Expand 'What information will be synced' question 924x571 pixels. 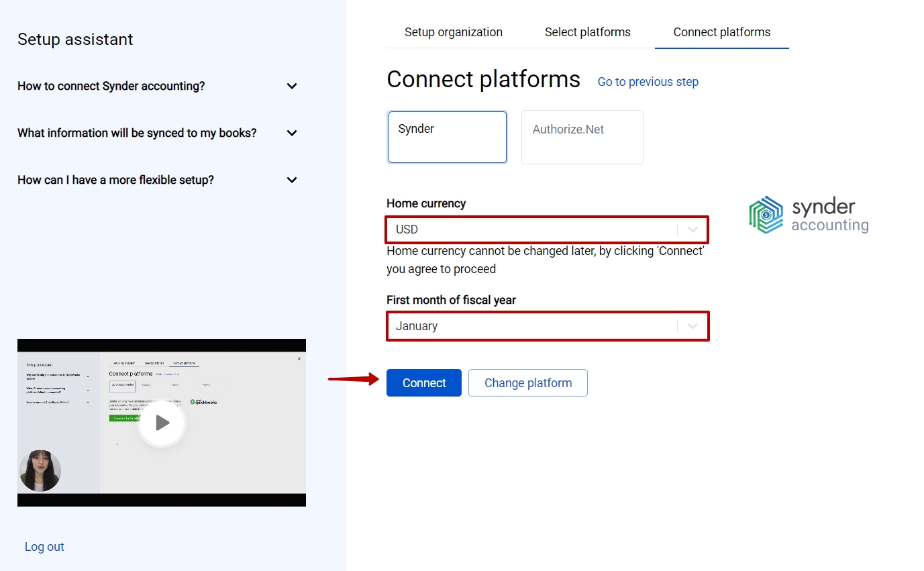click(x=158, y=133)
